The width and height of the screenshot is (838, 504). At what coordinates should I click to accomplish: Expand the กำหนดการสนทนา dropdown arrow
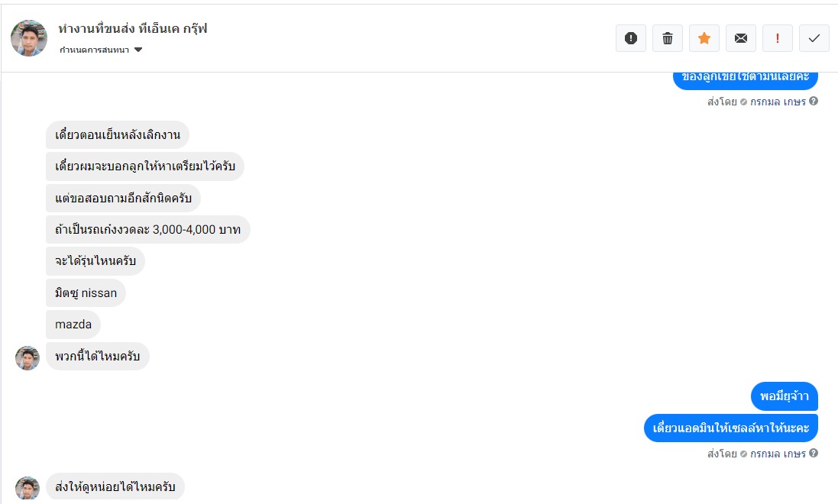[x=138, y=50]
